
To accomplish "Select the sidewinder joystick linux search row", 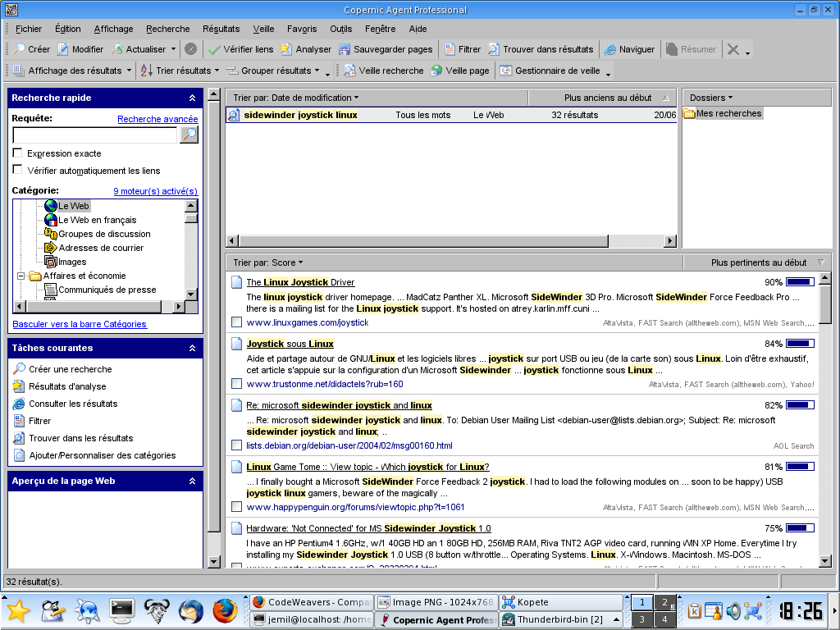I will pyautogui.click(x=451, y=115).
